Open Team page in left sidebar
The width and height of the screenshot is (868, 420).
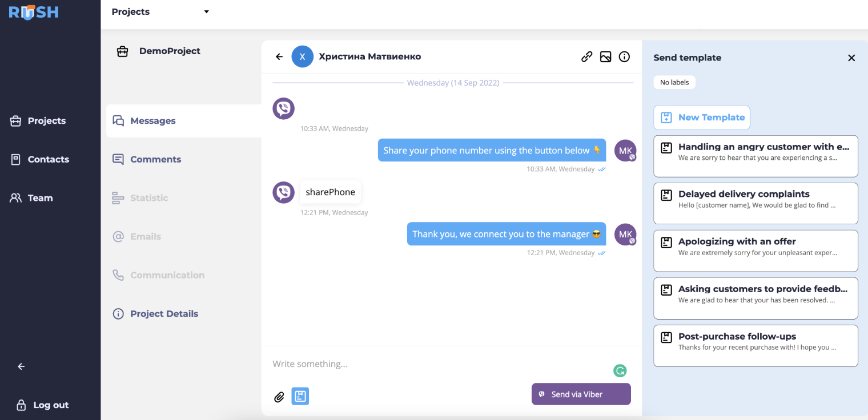click(40, 198)
